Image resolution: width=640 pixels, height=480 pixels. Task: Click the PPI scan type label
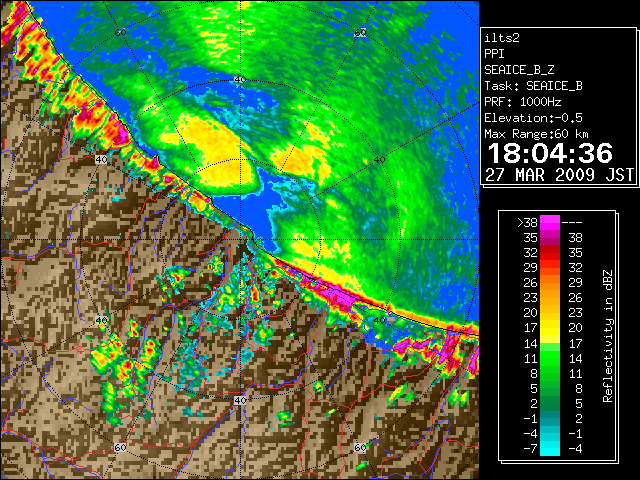(x=494, y=54)
